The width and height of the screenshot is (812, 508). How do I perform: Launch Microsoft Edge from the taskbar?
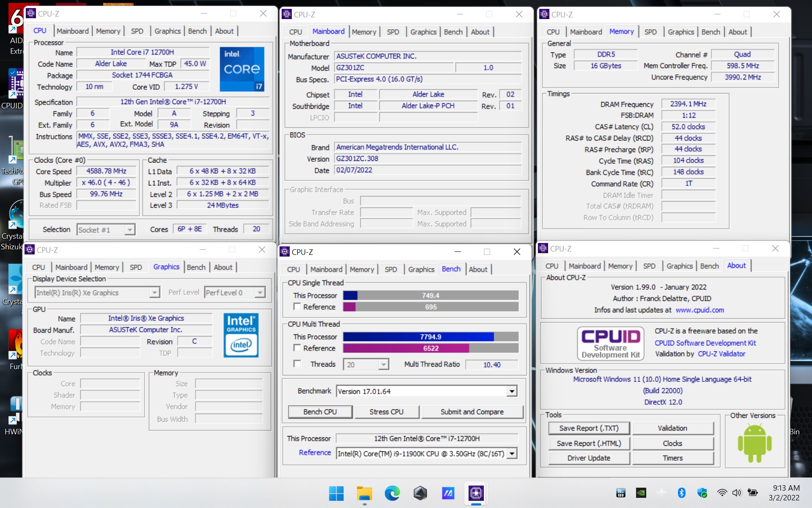[x=392, y=493]
